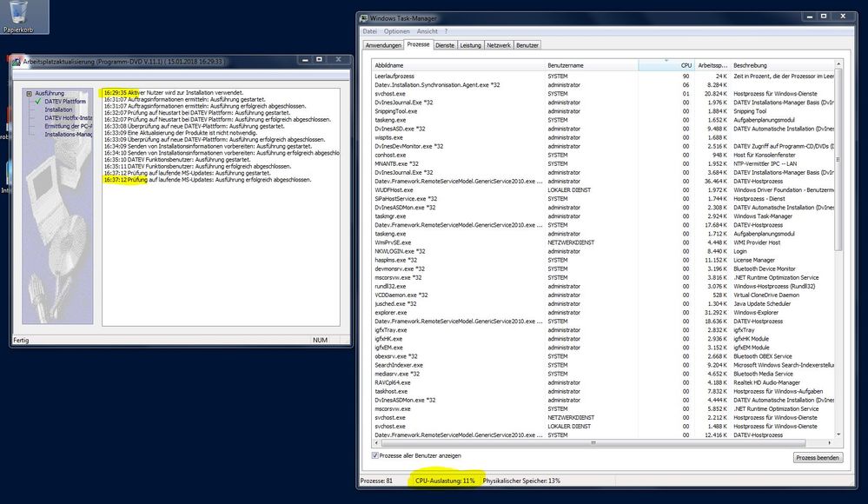Select Ermittlung der PC tree item
The image size is (868, 504).
click(68, 126)
